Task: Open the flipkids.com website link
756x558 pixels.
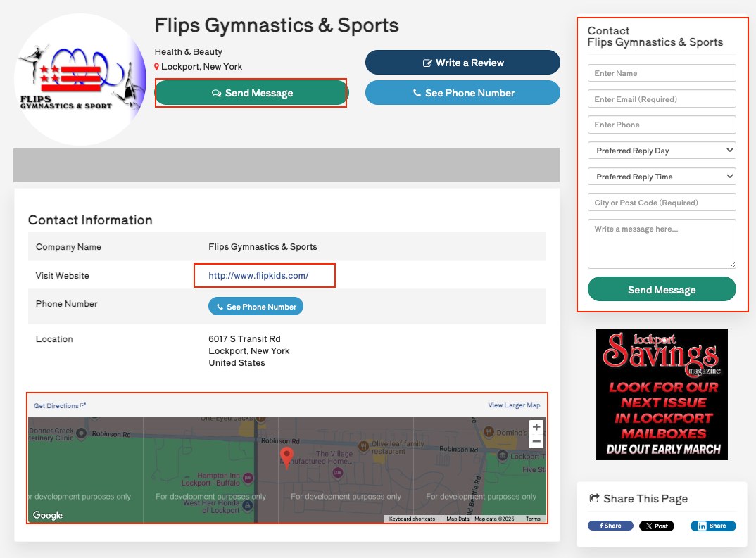Action: pos(258,276)
